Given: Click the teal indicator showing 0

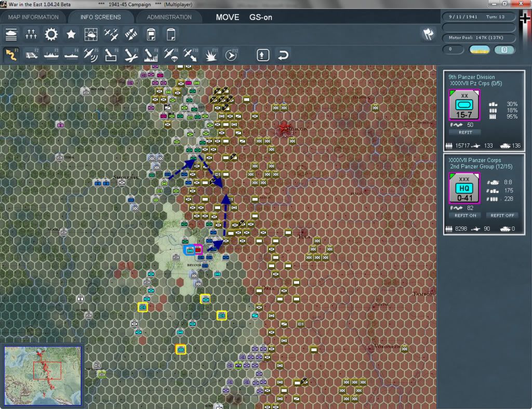Looking at the screenshot, I should [x=504, y=49].
